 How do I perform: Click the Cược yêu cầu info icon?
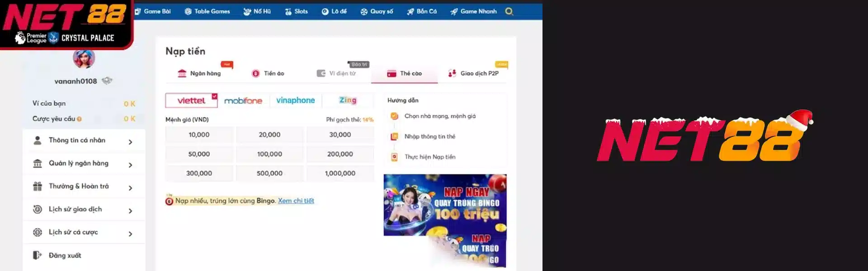coord(79,119)
